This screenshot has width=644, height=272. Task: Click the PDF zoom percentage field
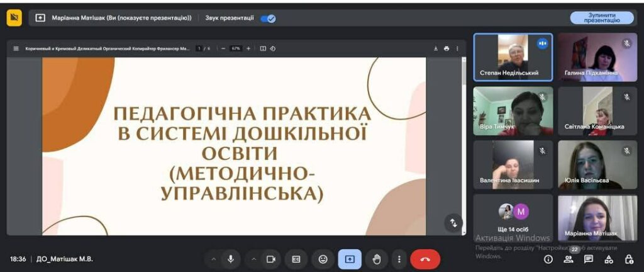[236, 48]
